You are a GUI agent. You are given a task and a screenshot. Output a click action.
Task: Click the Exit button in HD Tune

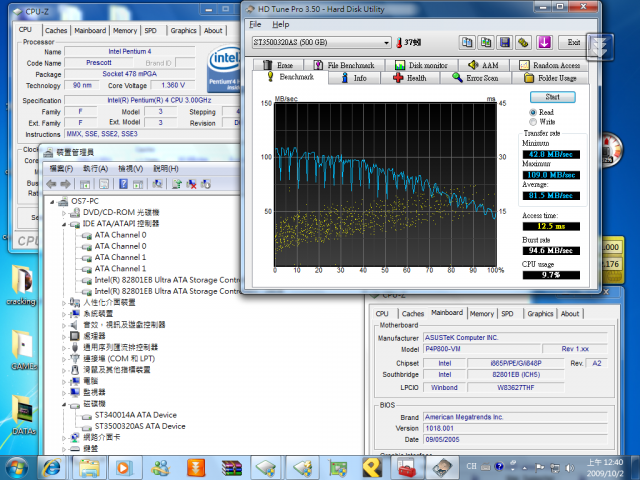[573, 42]
